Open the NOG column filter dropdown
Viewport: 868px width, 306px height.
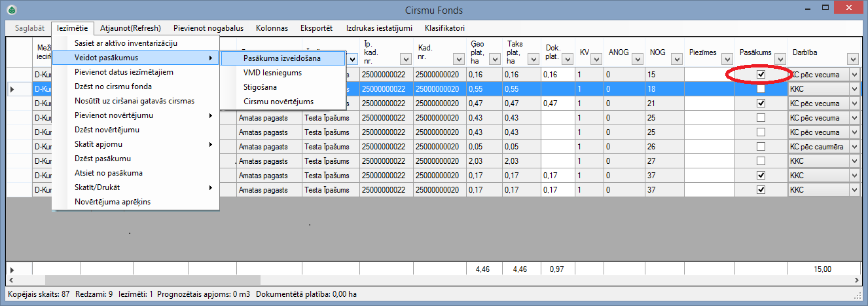(x=676, y=60)
